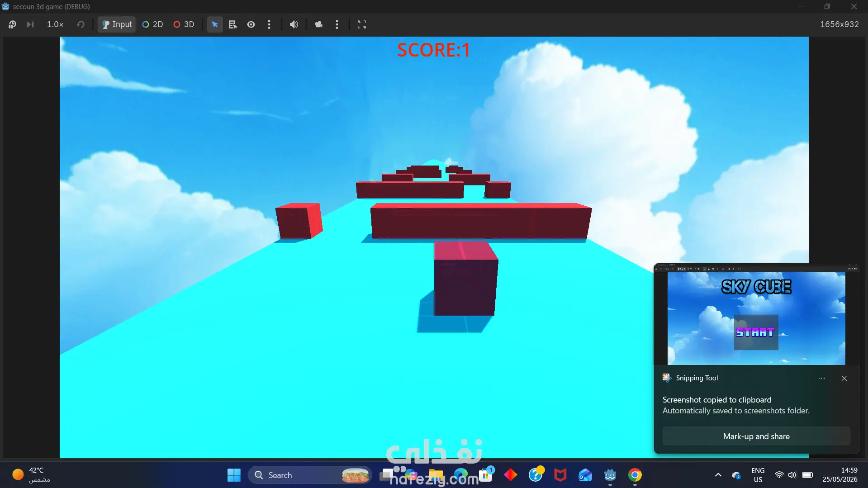Open the 42°C weather widget
Screen dimensions: 868x488
pyautogui.click(x=32, y=475)
